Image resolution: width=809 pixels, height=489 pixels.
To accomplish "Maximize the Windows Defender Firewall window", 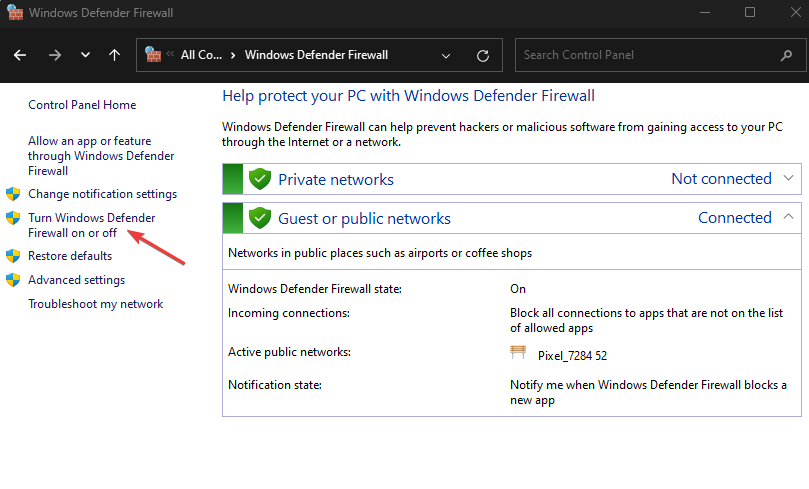I will [x=750, y=12].
